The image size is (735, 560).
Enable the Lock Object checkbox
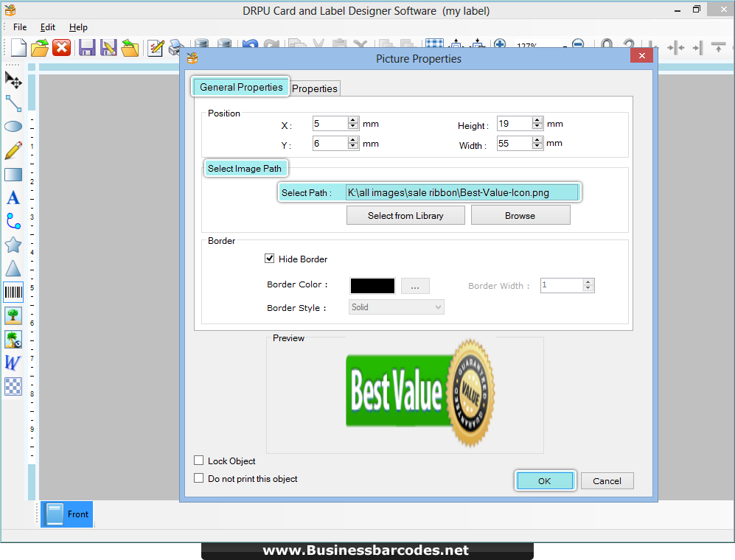coord(199,461)
